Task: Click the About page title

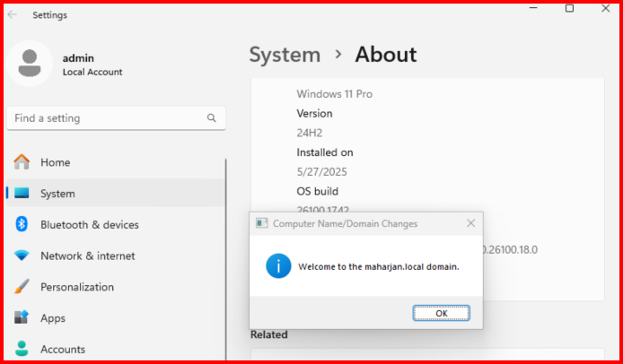Action: click(386, 55)
